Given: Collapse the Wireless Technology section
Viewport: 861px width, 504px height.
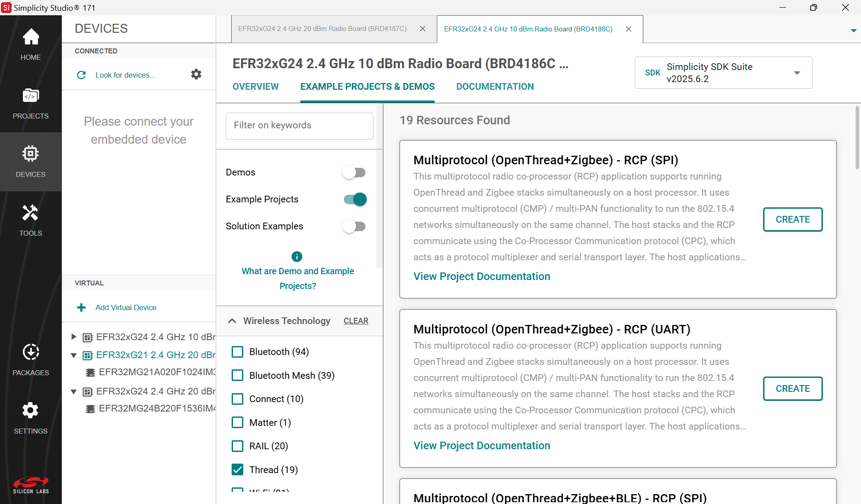Looking at the screenshot, I should click(x=232, y=320).
